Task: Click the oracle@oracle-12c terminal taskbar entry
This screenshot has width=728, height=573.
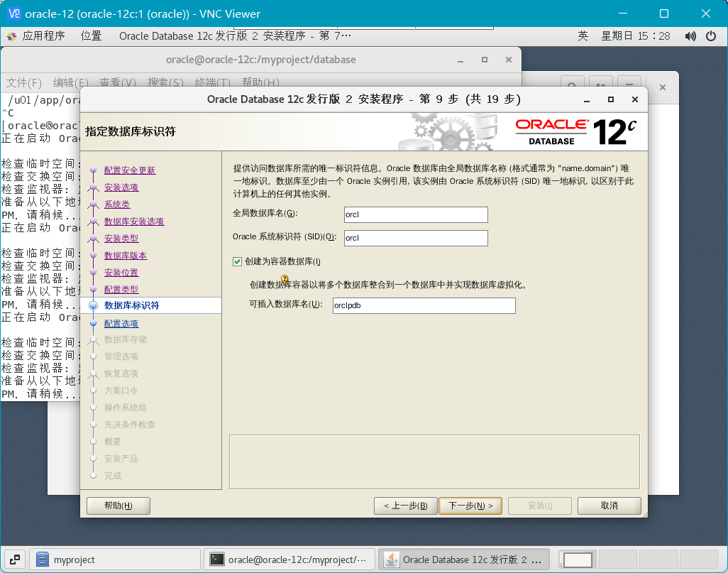Action: pos(289,560)
